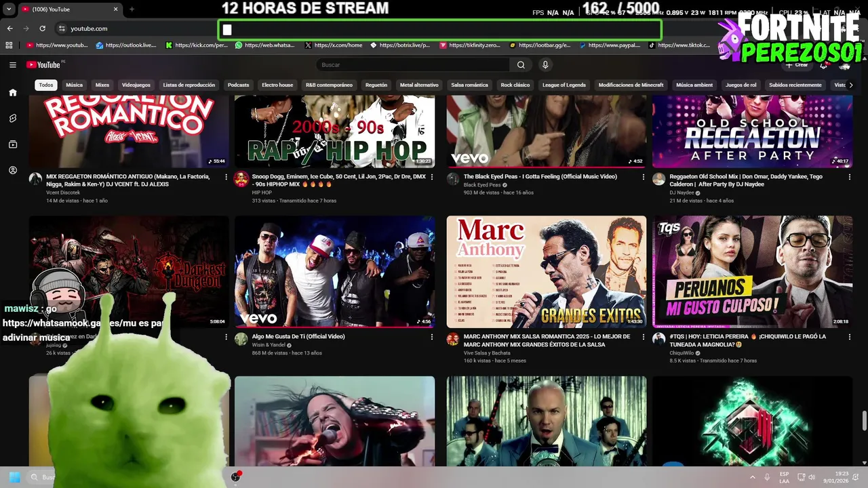Click the taskbar microphone icon
The height and width of the screenshot is (488, 868).
coord(767,477)
